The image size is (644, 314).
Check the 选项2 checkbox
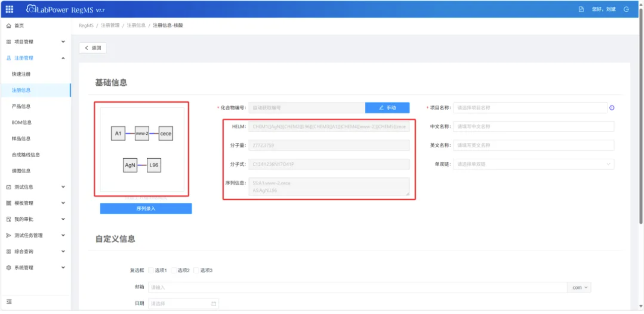click(174, 270)
